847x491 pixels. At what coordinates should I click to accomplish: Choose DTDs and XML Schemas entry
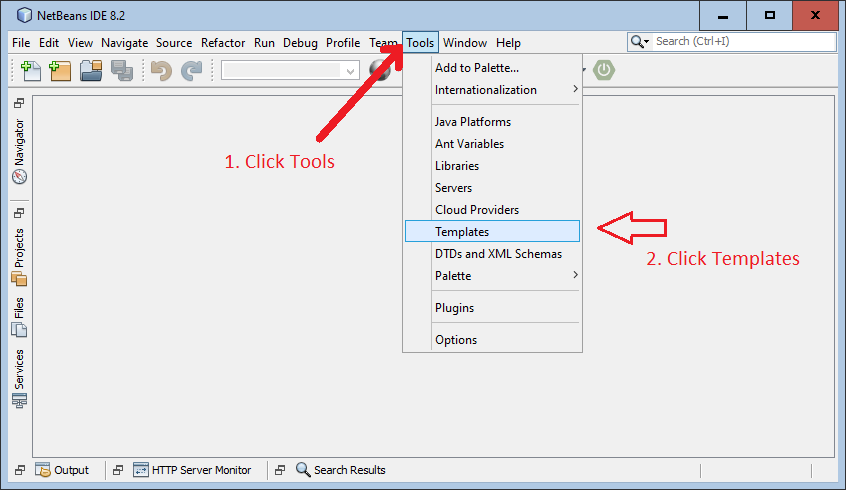coord(493,254)
